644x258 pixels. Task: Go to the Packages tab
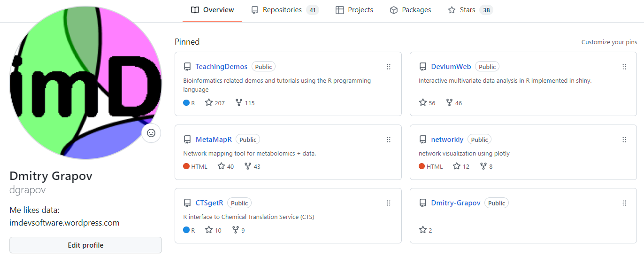pyautogui.click(x=410, y=10)
